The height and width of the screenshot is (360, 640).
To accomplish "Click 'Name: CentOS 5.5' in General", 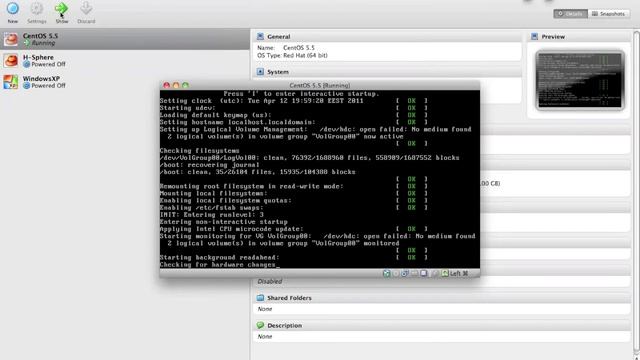I will point(286,48).
